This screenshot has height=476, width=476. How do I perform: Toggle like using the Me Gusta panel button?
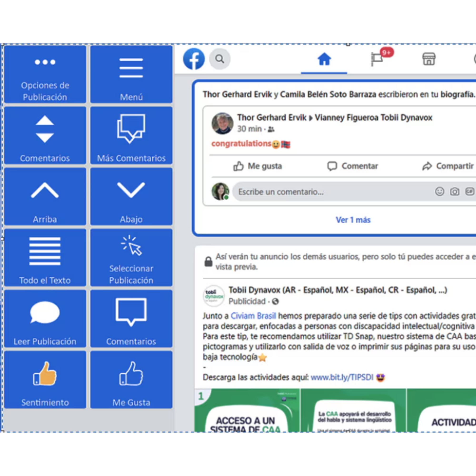(131, 379)
